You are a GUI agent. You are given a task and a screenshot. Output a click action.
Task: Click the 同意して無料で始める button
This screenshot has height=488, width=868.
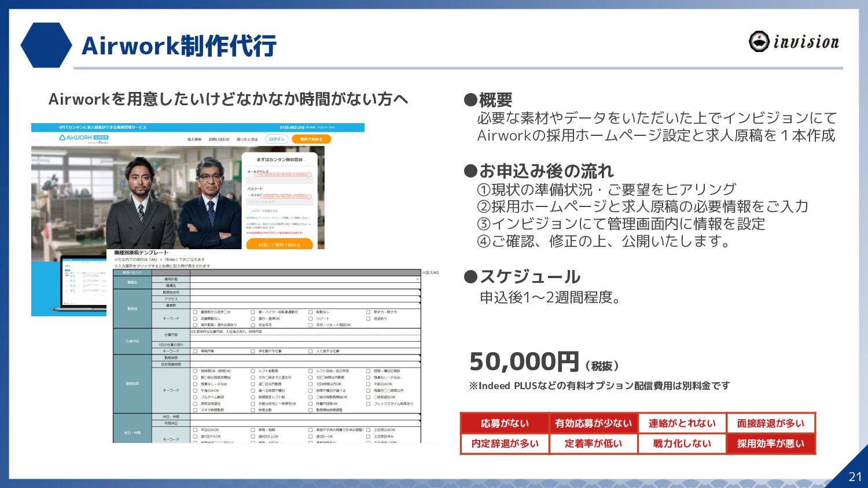point(279,245)
